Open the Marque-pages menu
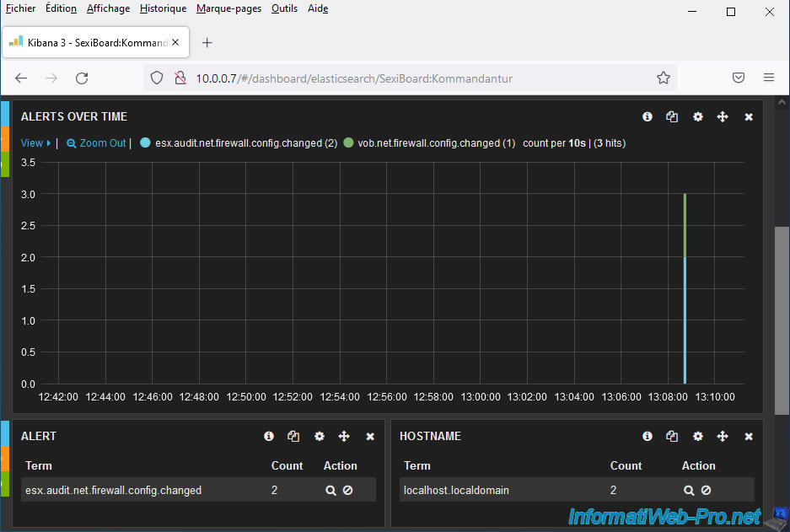790x532 pixels. (228, 8)
